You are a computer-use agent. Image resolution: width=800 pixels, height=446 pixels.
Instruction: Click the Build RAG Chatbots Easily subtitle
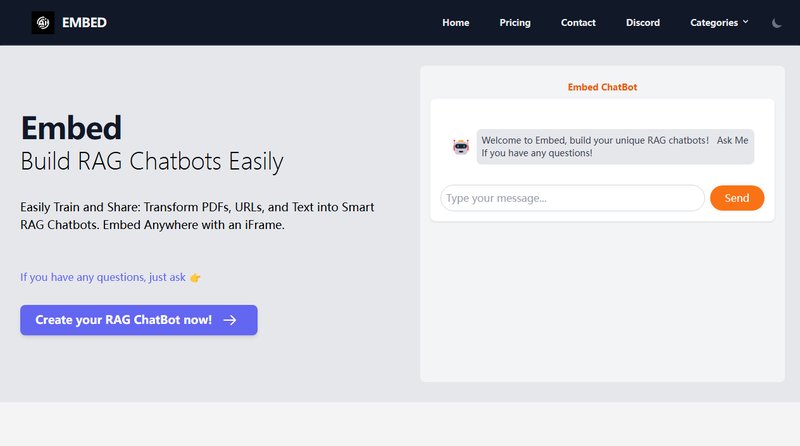pos(152,161)
